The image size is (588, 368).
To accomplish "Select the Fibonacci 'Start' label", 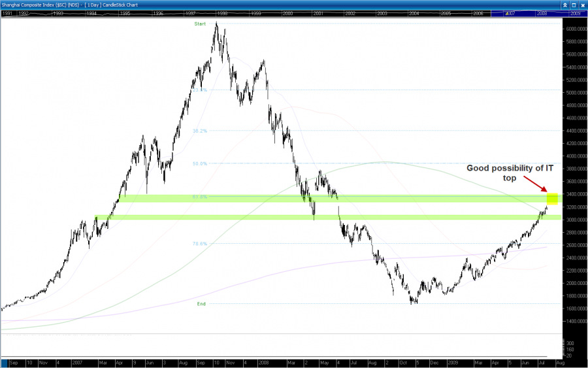I will 200,24.
